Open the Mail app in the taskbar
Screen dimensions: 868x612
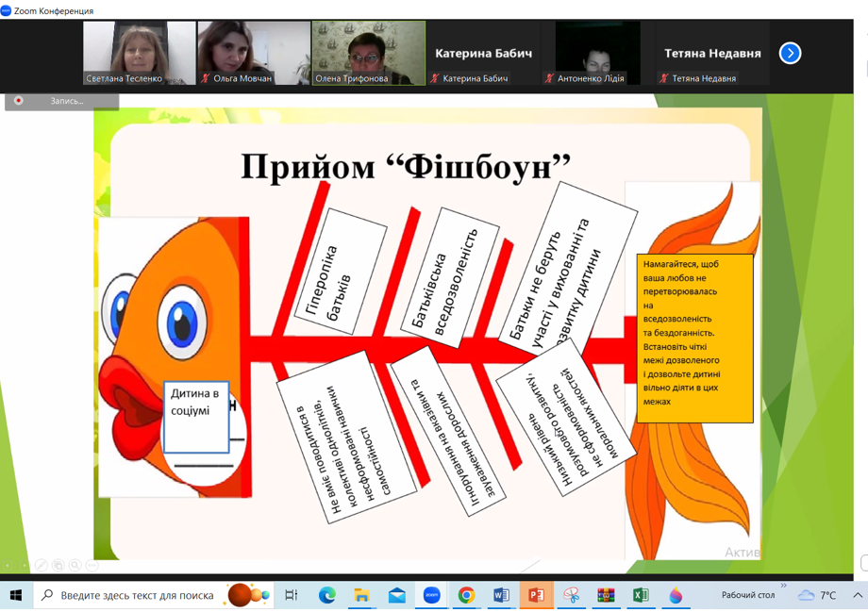coord(396,595)
